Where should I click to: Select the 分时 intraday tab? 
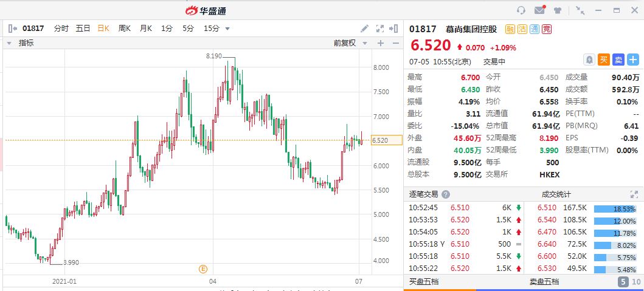coord(61,29)
